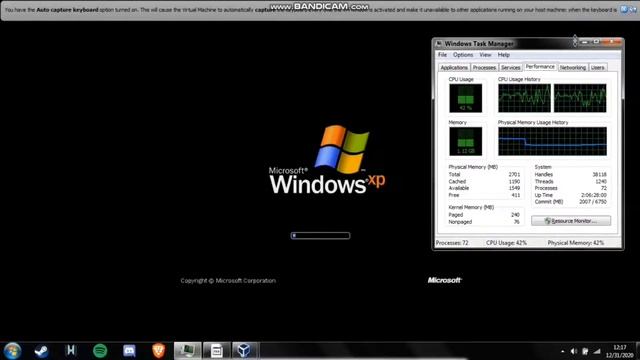Click the volume speaker tray icon
The height and width of the screenshot is (360, 640).
coord(574,351)
